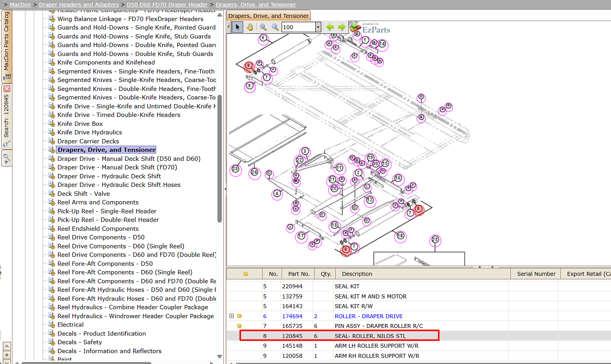Open Draper Carrier Decks tree item

coord(88,141)
